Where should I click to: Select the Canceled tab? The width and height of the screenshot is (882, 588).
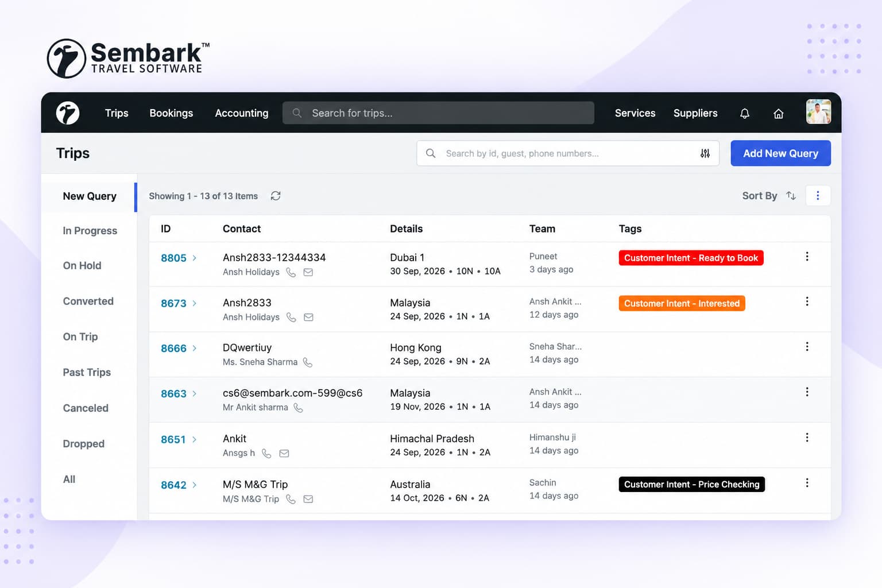(86, 408)
